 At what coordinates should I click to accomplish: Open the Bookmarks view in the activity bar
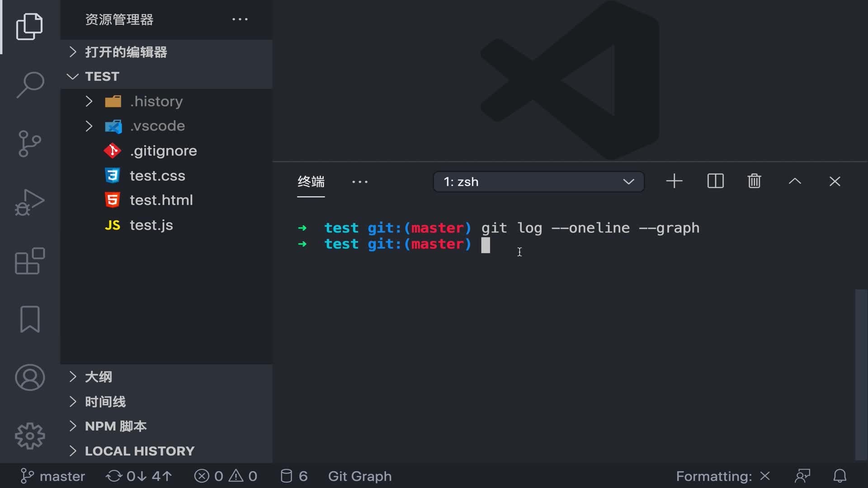[x=30, y=319]
